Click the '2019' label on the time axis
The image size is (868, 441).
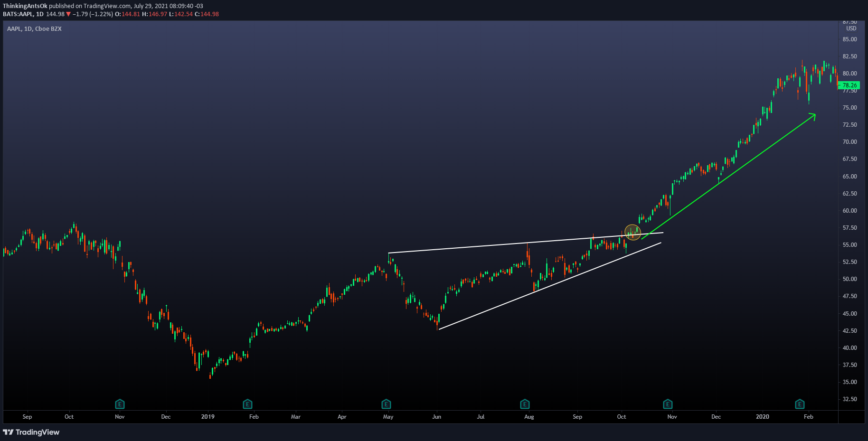coord(208,417)
